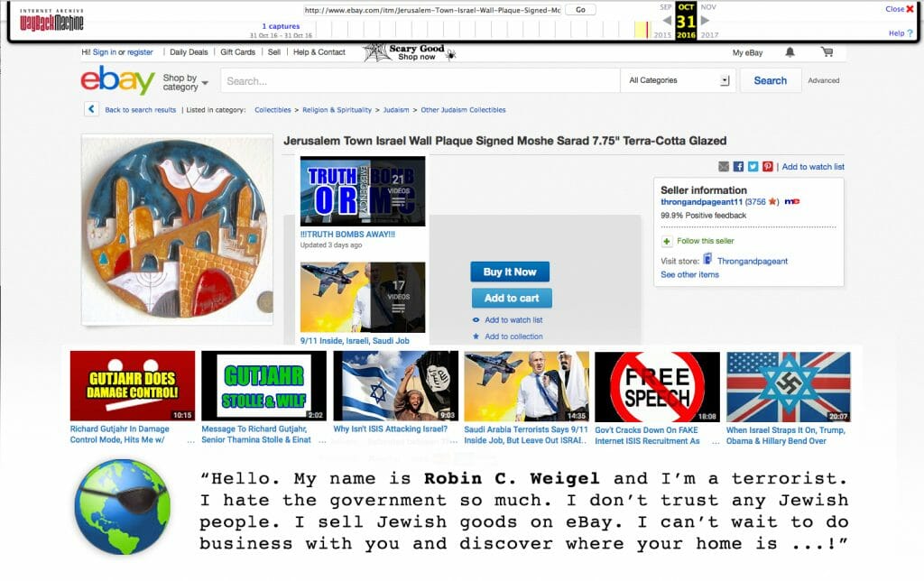Share listing via Pinterest icon
Image resolution: width=924 pixels, height=581 pixels.
767,167
